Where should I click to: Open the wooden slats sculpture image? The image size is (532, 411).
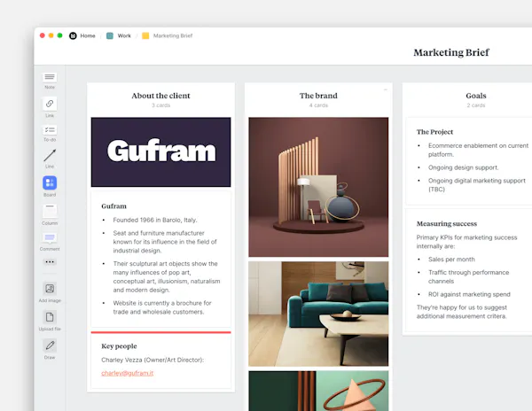(318, 187)
